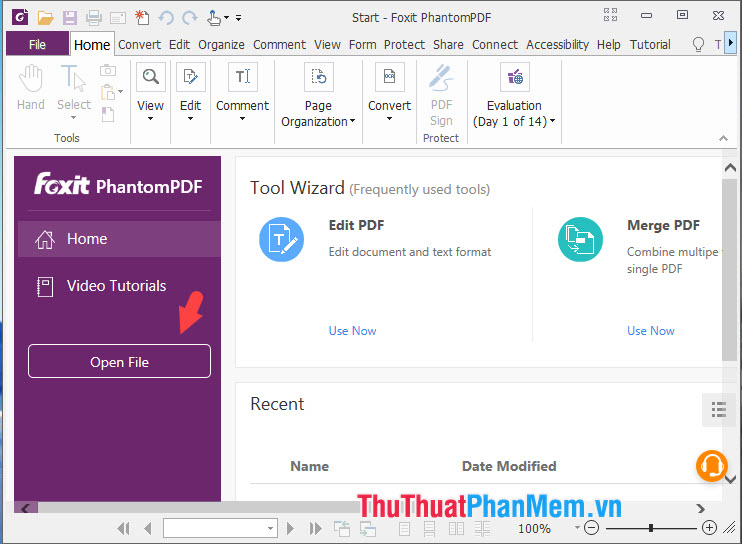Switch to the Tutorial tab

pyautogui.click(x=650, y=44)
